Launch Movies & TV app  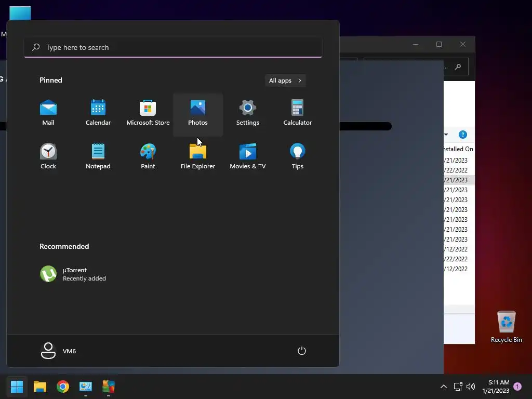(248, 157)
